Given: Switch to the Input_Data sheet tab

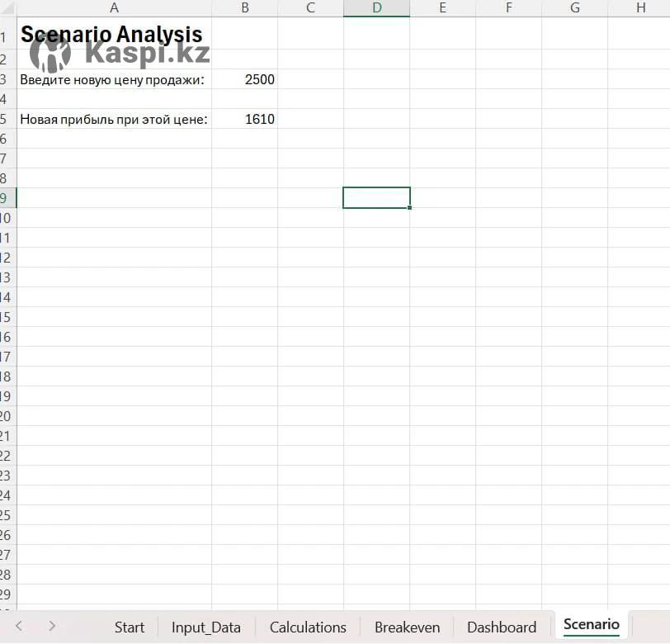Looking at the screenshot, I should 206,627.
